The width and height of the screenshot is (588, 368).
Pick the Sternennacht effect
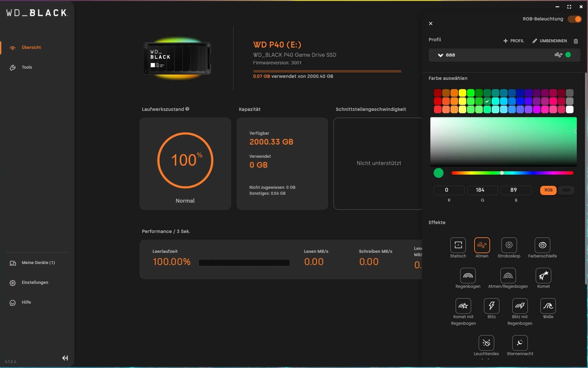point(520,343)
